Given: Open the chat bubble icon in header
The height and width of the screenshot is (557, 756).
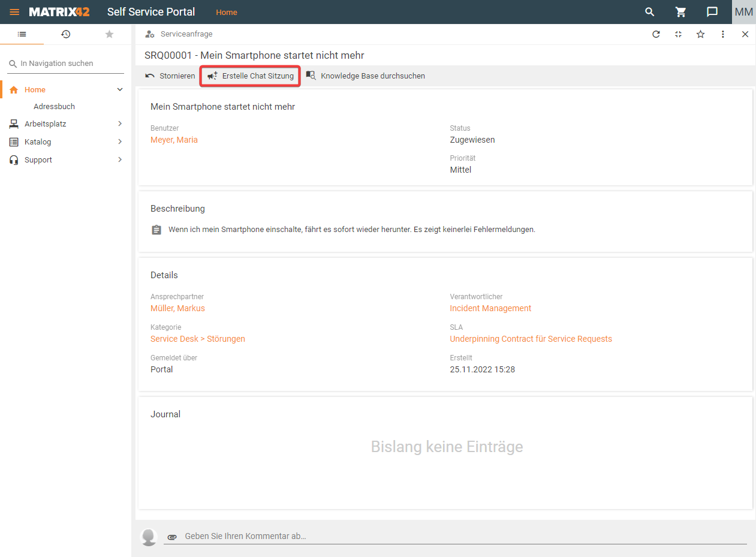Looking at the screenshot, I should click(712, 12).
